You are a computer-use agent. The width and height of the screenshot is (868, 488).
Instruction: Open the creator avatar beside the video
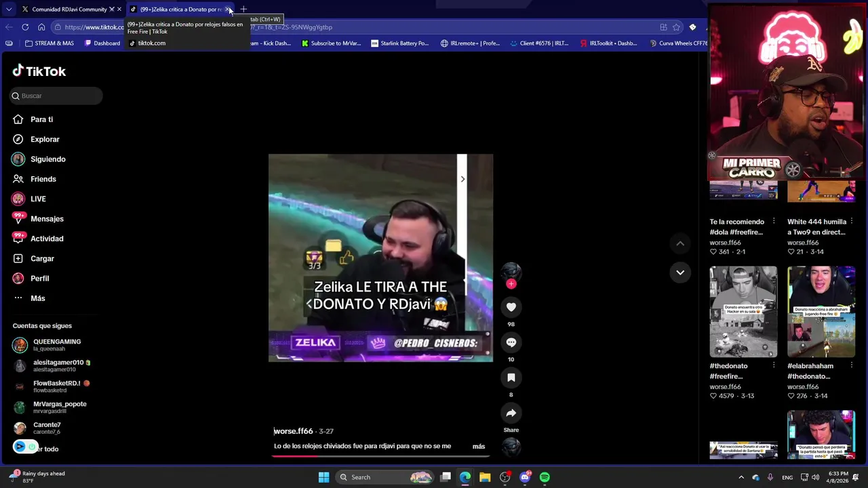(511, 272)
